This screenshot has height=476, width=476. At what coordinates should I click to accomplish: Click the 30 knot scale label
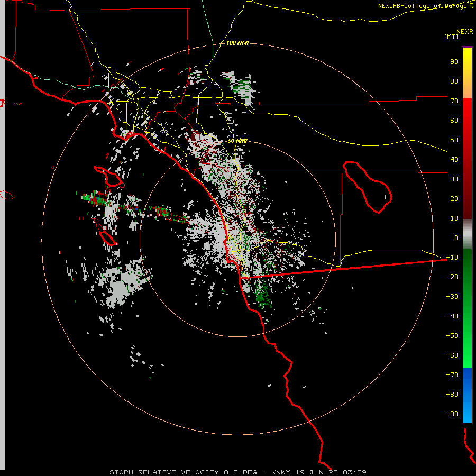click(454, 179)
